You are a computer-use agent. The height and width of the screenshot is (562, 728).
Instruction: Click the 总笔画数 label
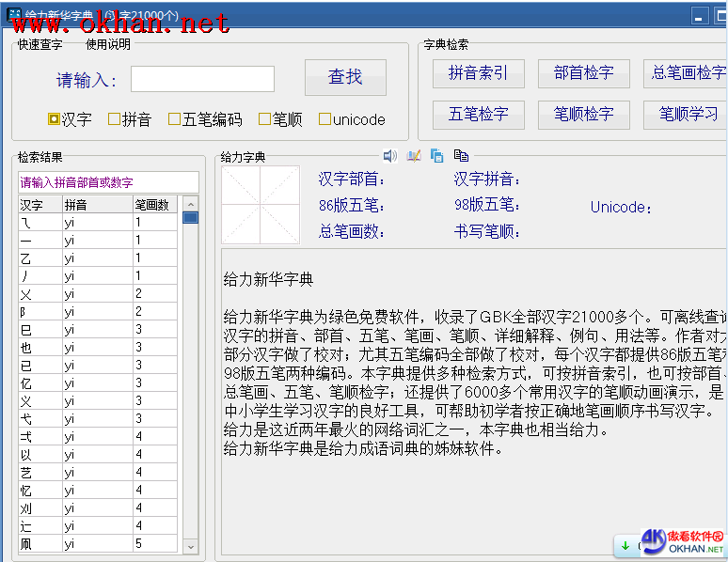352,231
